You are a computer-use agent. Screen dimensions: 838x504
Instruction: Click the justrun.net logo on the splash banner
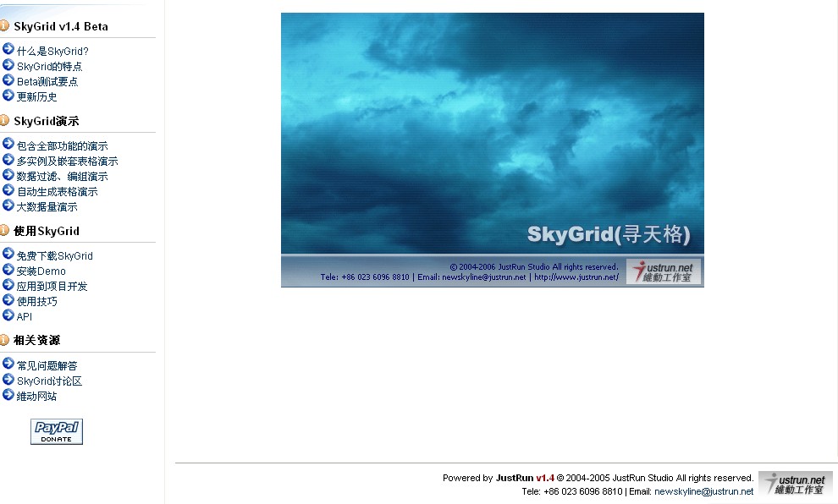point(664,271)
